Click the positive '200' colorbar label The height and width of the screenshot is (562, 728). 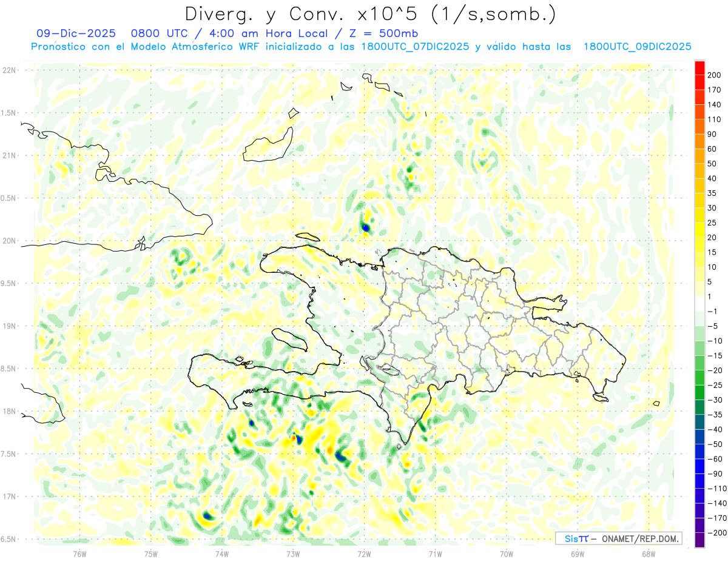tap(714, 75)
